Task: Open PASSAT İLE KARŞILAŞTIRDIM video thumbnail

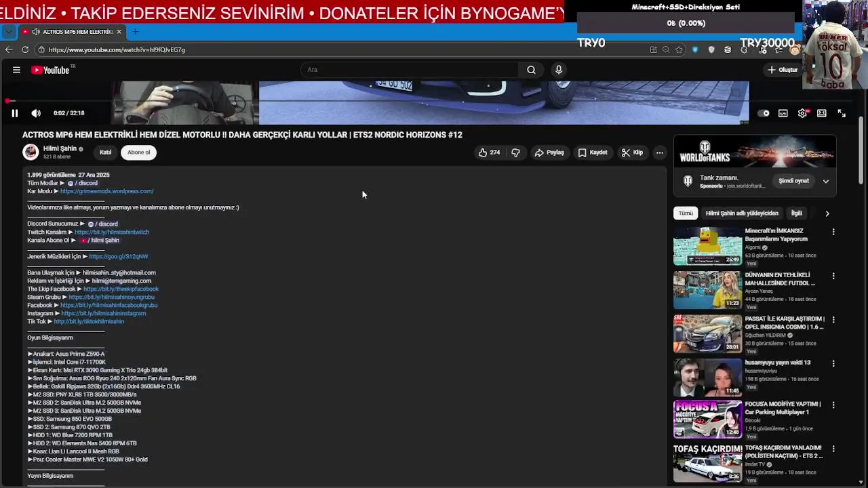Action: (x=707, y=333)
